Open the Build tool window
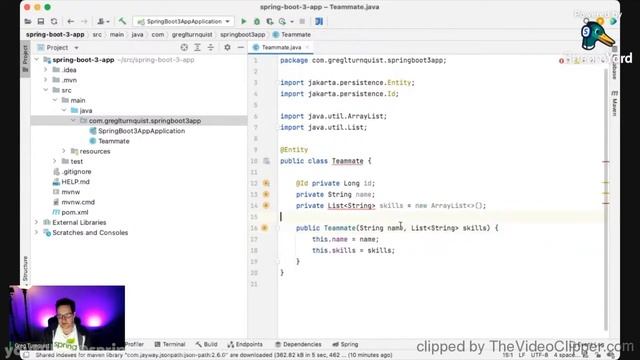 [x=206, y=344]
